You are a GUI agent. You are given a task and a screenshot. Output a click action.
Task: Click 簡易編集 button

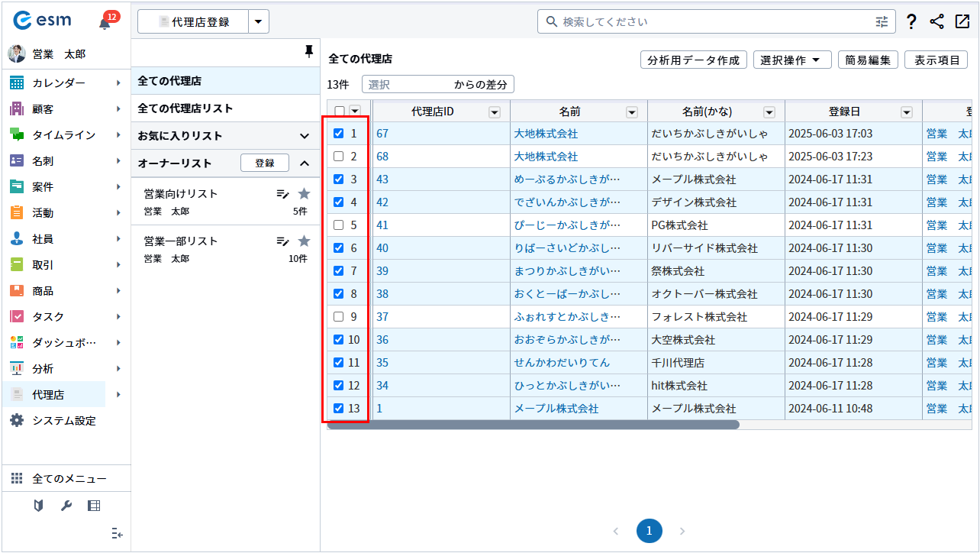pos(868,60)
